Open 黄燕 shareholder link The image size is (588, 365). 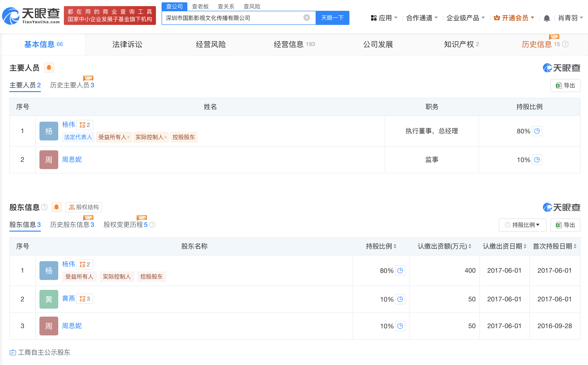tap(69, 299)
